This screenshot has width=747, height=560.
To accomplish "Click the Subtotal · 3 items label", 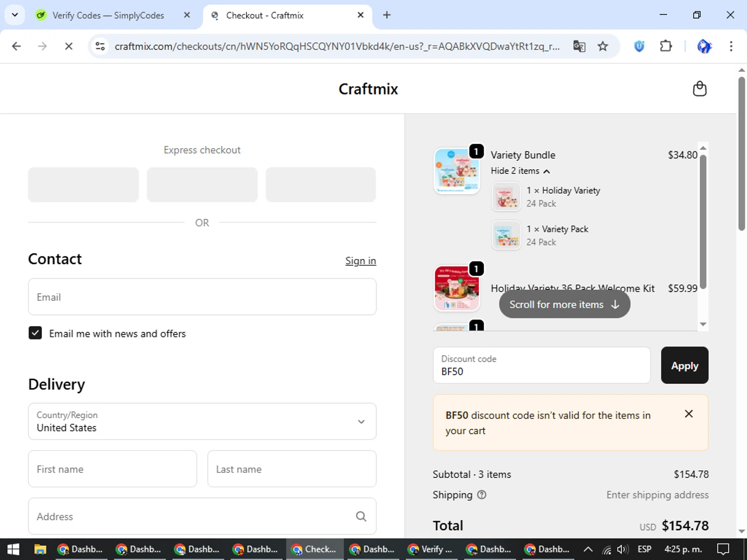I will tap(472, 474).
